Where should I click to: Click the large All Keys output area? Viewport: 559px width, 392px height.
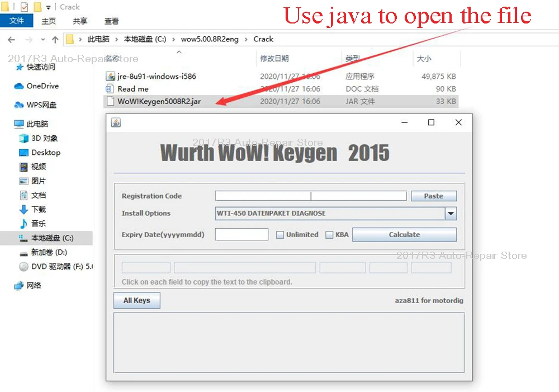289,343
